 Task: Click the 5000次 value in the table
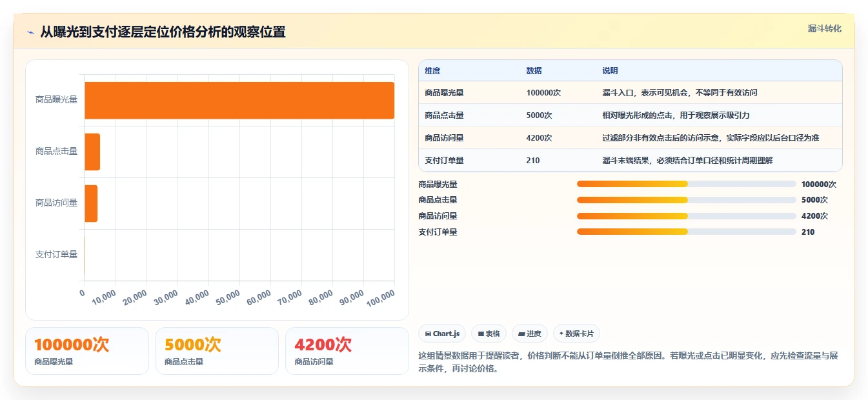pyautogui.click(x=540, y=115)
